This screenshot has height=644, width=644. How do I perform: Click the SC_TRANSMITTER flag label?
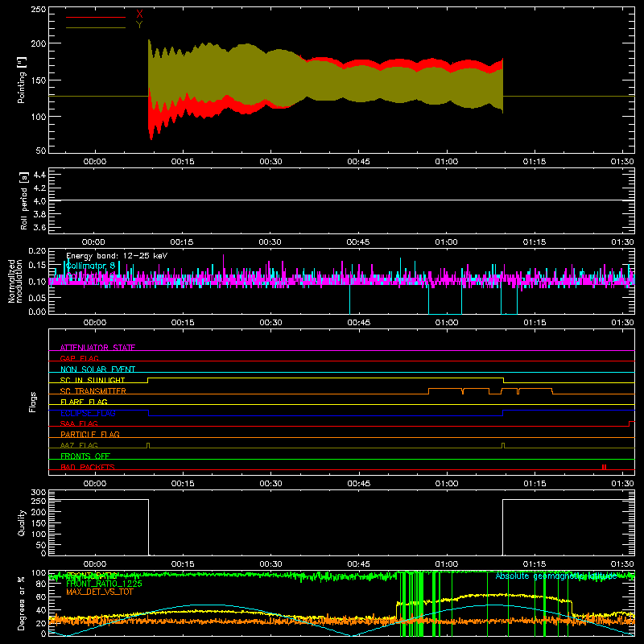click(x=93, y=391)
